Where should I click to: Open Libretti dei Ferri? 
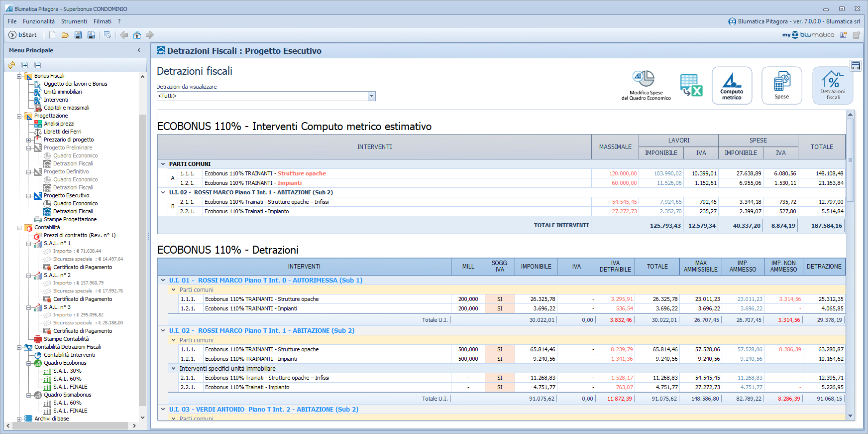click(x=62, y=132)
